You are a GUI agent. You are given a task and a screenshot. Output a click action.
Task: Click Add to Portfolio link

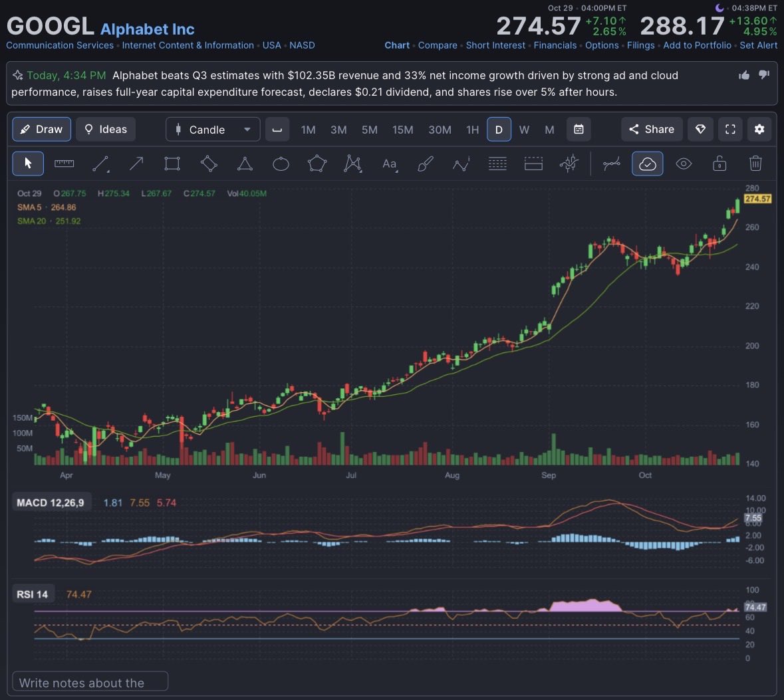point(697,45)
